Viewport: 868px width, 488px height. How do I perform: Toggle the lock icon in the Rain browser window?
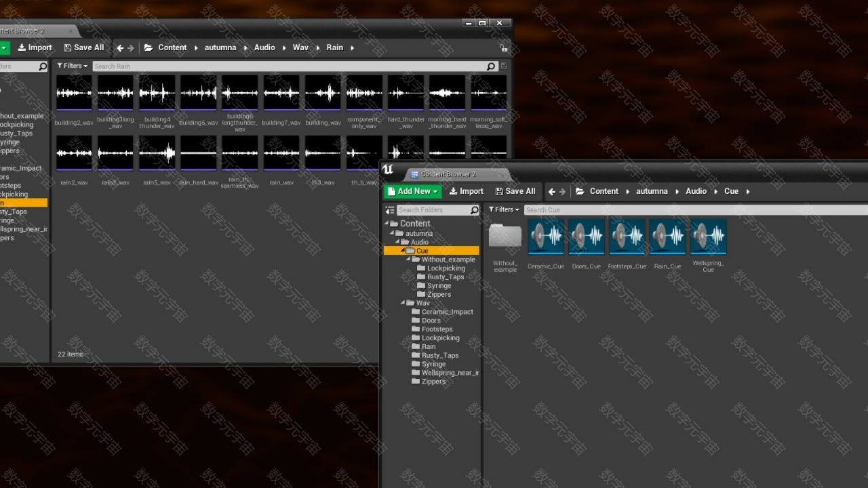(503, 48)
